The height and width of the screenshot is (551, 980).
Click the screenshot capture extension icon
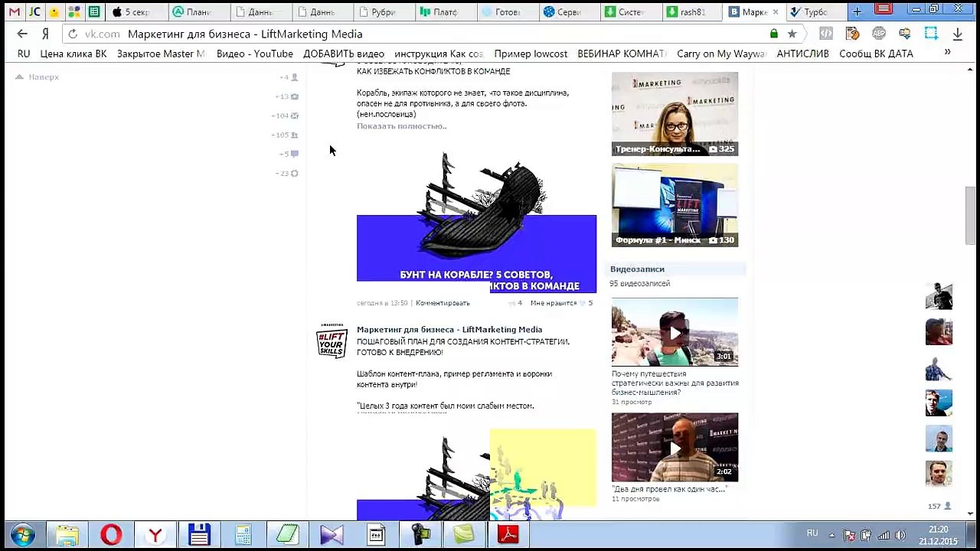click(x=931, y=34)
